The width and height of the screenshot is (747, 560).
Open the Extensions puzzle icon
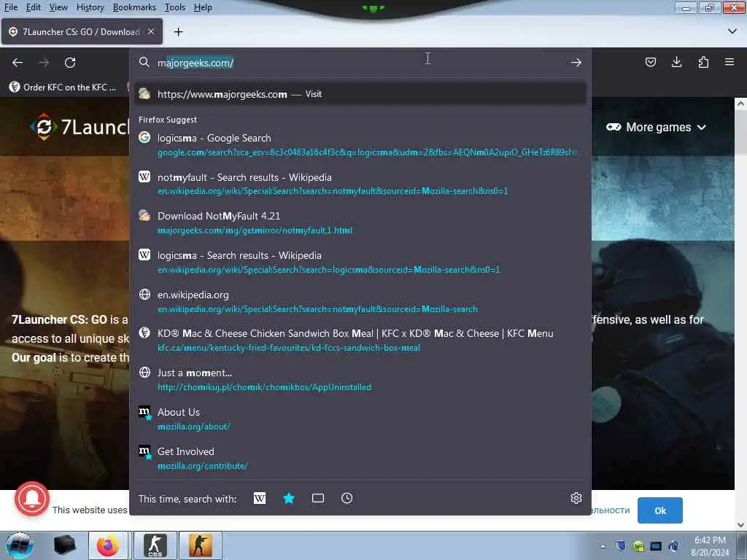coord(703,62)
